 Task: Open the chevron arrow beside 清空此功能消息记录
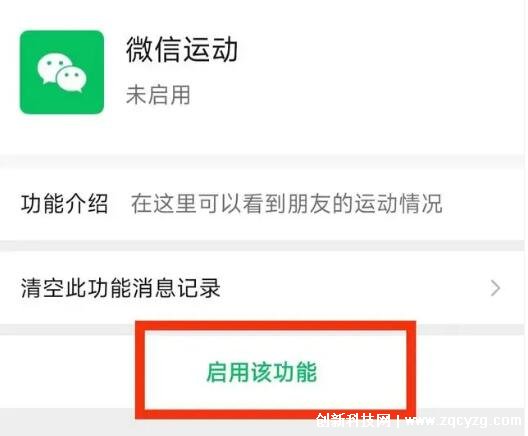coord(495,288)
